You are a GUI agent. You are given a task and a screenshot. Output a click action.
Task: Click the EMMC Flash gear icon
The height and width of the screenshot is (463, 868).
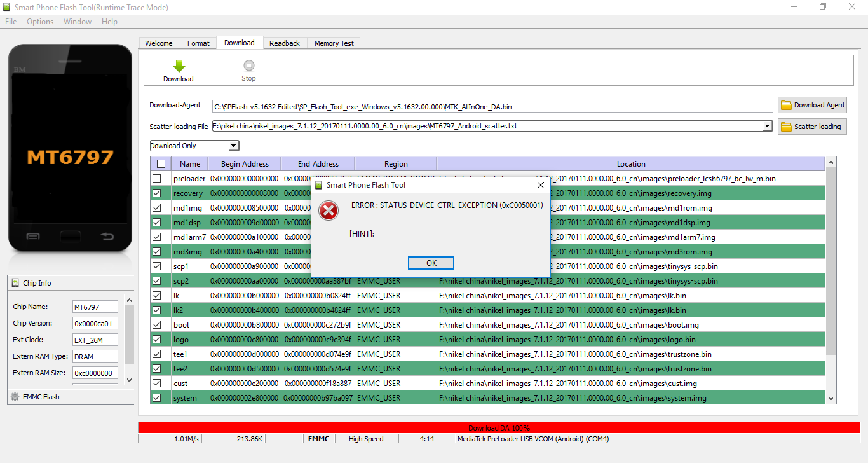click(x=15, y=397)
